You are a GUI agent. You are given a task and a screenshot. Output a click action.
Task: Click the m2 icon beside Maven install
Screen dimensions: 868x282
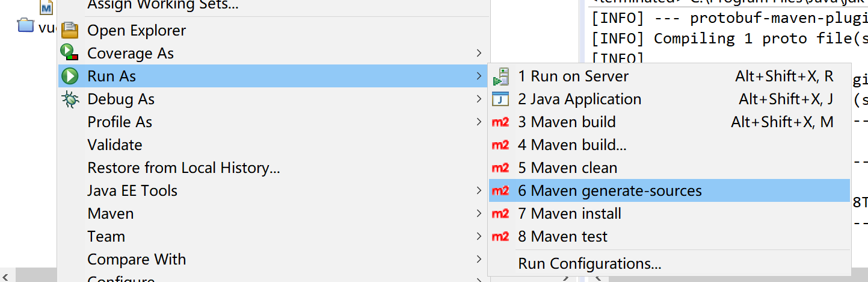500,214
